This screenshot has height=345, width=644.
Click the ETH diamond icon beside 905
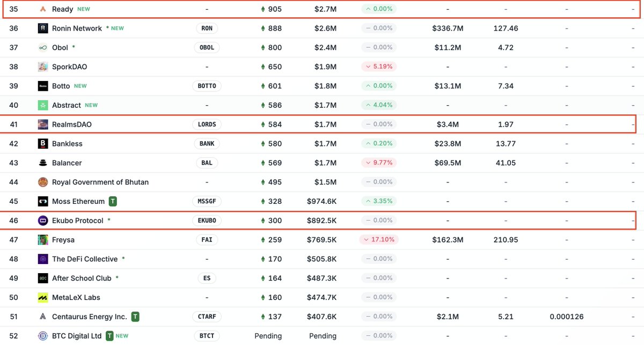pyautogui.click(x=262, y=9)
